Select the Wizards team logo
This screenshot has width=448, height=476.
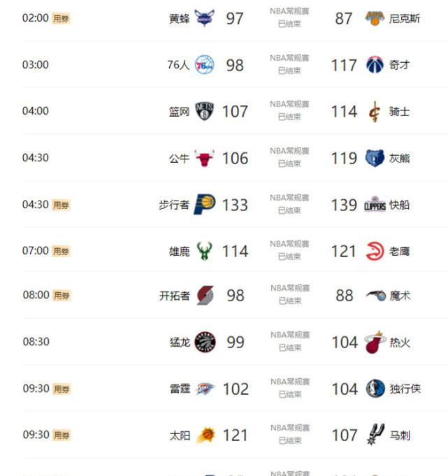[375, 65]
